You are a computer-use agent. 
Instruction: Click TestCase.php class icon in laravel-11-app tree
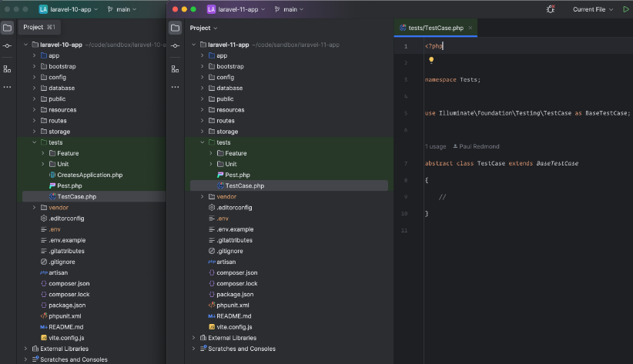click(x=220, y=185)
